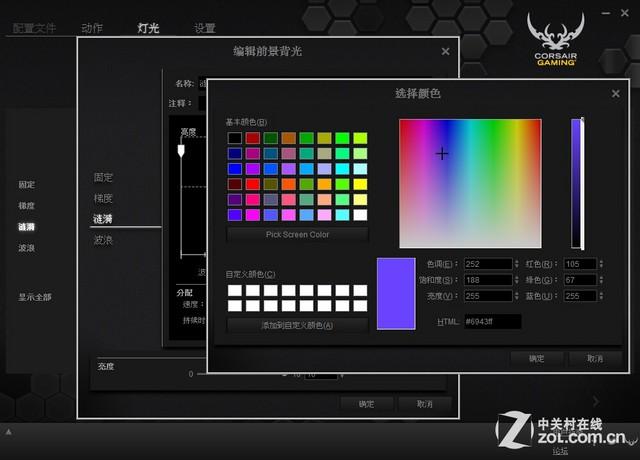
Task: Close the 选择颜色 color dialog
Action: (x=616, y=94)
